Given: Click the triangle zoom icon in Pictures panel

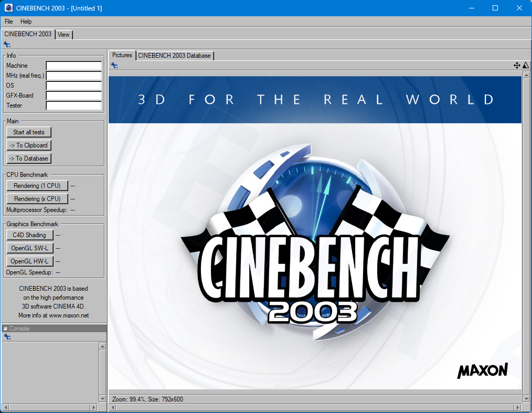Looking at the screenshot, I should (525, 65).
